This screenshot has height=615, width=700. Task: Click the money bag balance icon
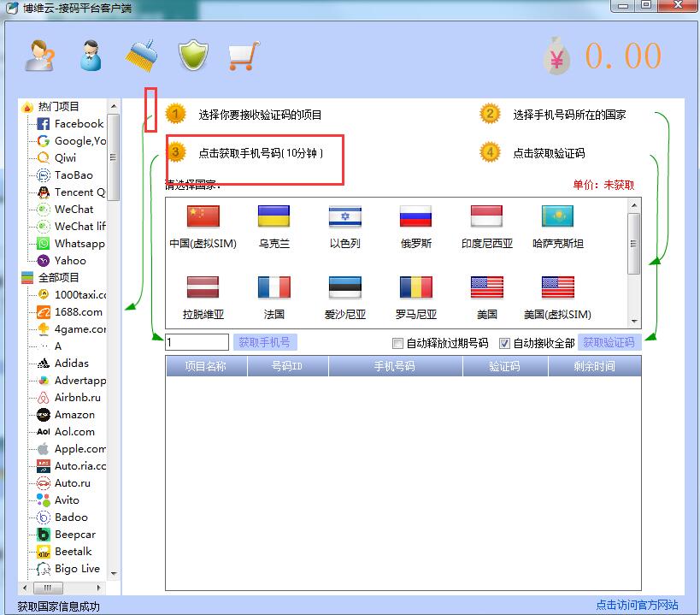click(x=556, y=56)
